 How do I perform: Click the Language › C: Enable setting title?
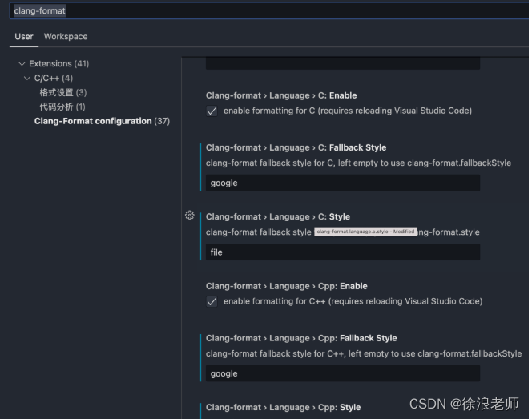coord(281,95)
